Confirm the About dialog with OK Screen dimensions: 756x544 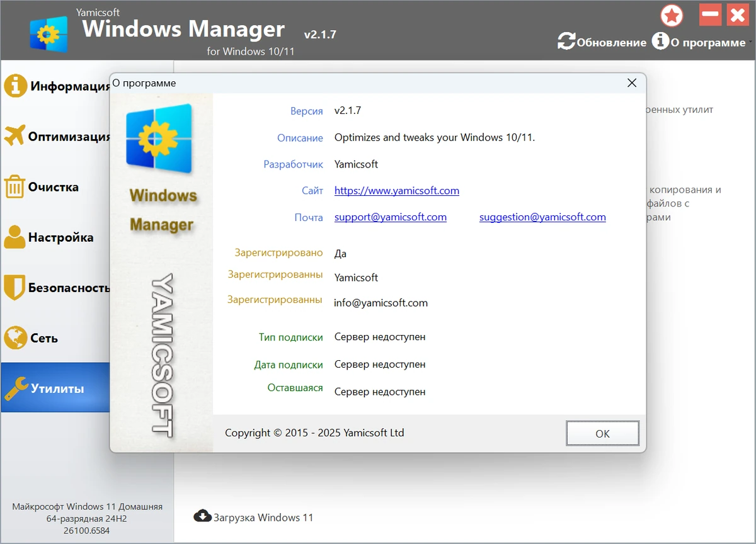point(602,433)
